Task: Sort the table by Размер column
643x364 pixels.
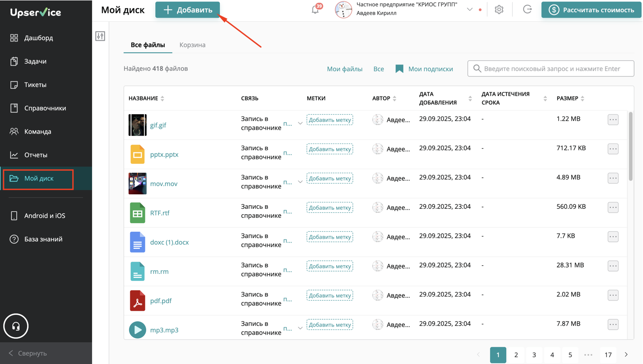Action: tap(583, 98)
